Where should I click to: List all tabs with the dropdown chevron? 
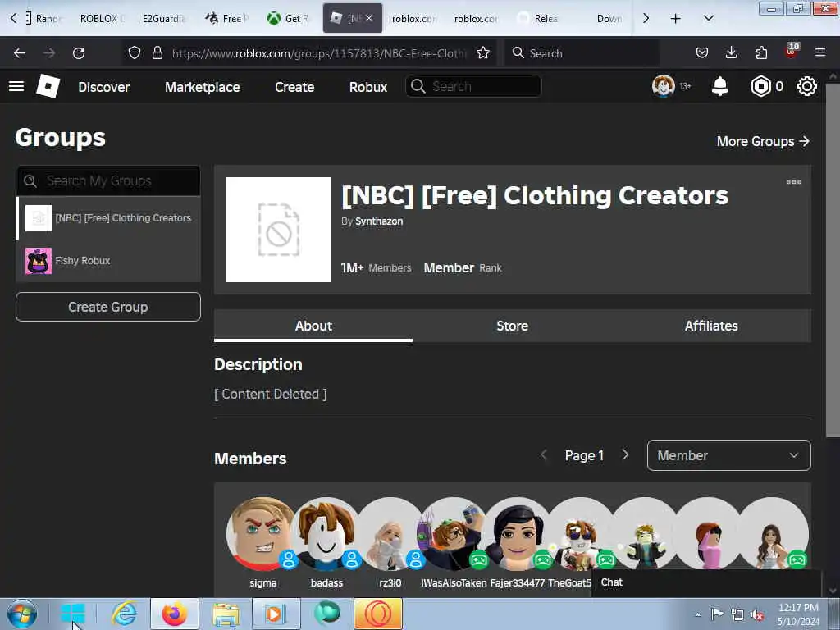click(708, 18)
